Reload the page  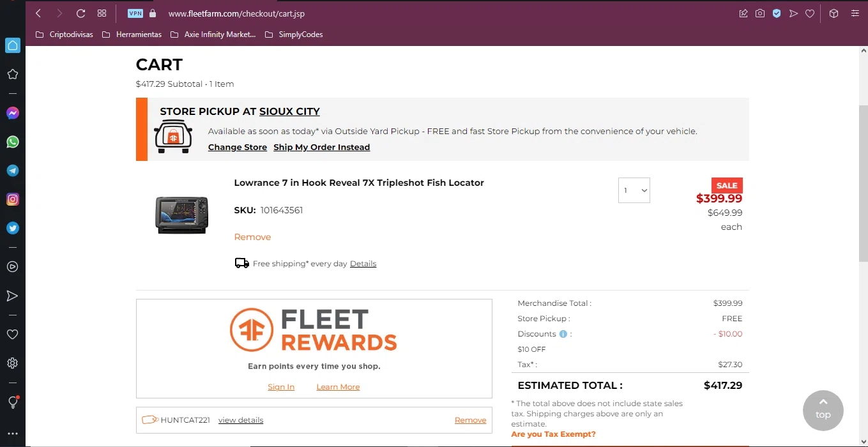(80, 13)
